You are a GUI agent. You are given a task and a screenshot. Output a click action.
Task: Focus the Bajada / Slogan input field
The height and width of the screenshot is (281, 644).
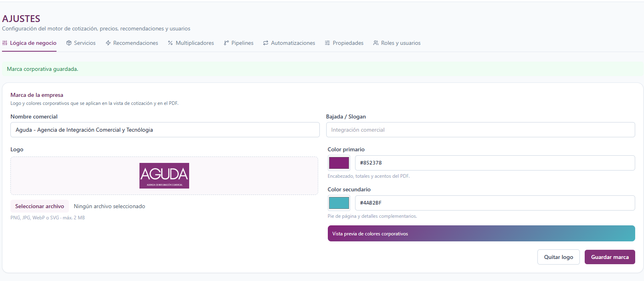(480, 130)
